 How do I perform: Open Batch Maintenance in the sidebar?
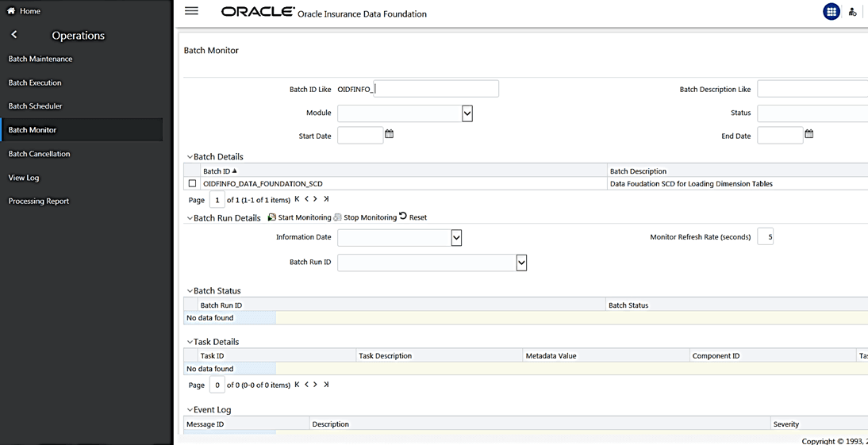(40, 59)
